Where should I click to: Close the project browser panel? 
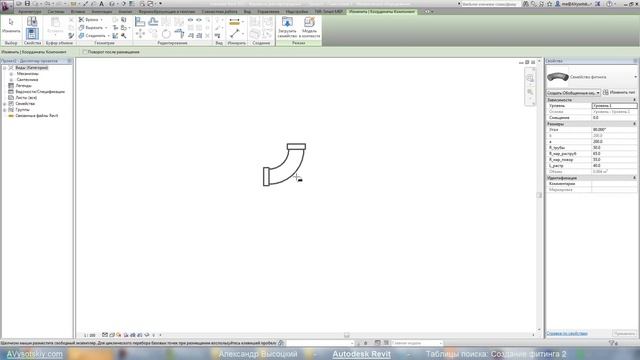pyautogui.click(x=69, y=61)
